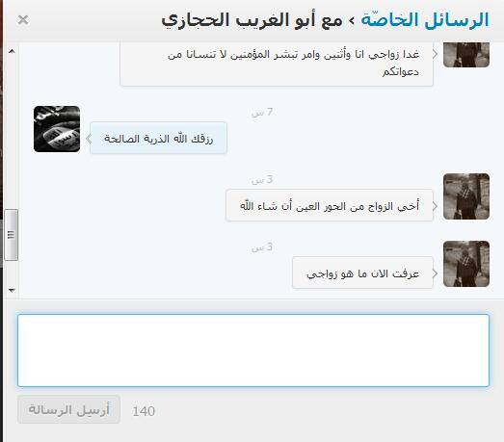Click the 140 character counter
The height and width of the screenshot is (442, 504).
point(144,411)
